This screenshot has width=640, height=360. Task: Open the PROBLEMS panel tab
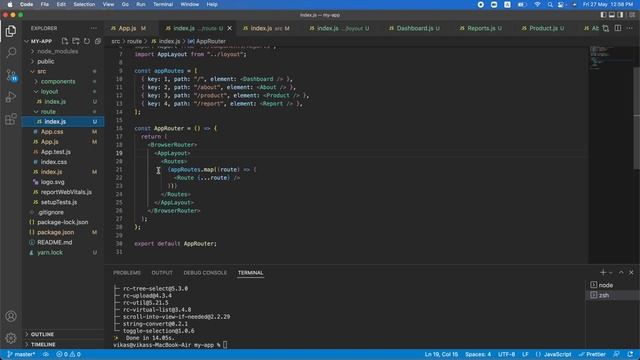(127, 273)
